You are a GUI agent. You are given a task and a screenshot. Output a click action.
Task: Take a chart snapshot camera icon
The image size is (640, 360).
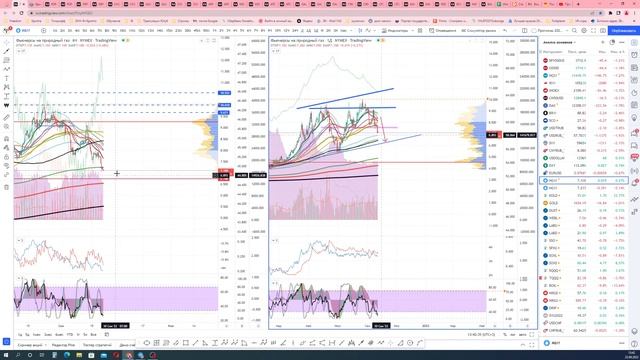tap(603, 31)
